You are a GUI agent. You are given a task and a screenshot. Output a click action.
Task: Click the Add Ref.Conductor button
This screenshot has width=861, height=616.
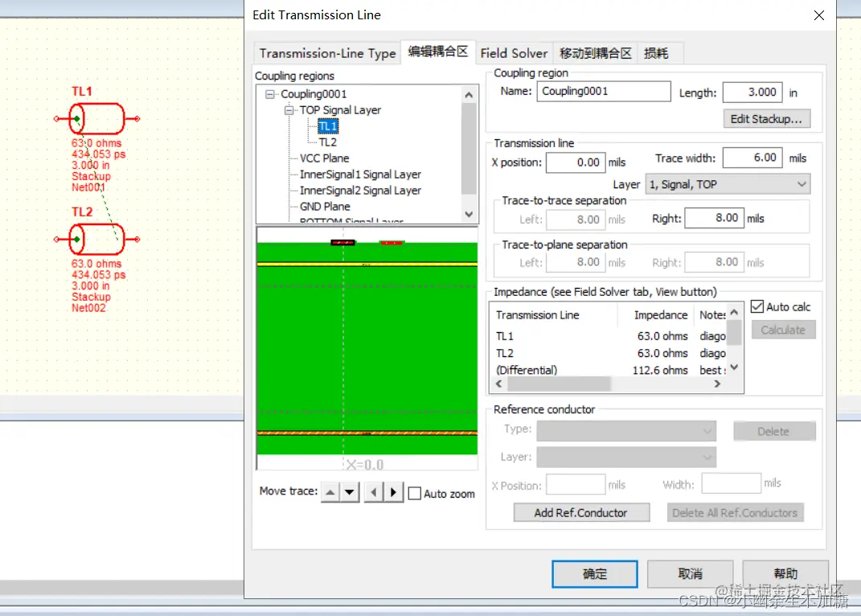point(581,513)
